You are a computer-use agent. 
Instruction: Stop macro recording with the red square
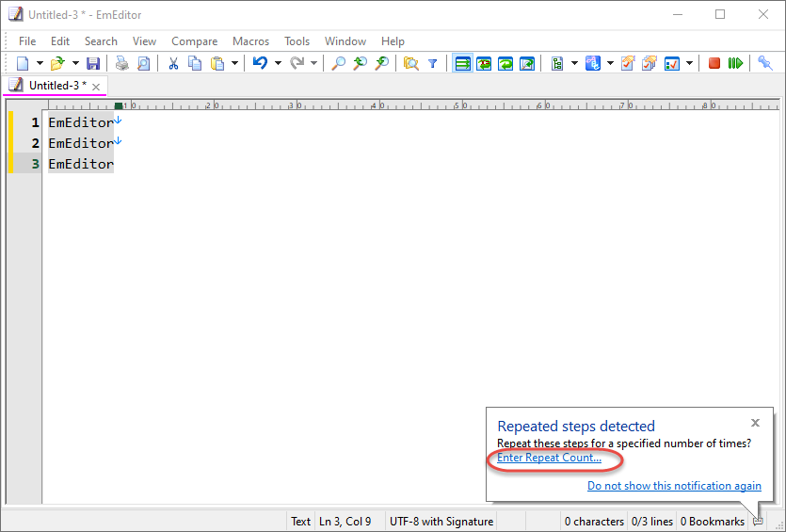pos(714,64)
